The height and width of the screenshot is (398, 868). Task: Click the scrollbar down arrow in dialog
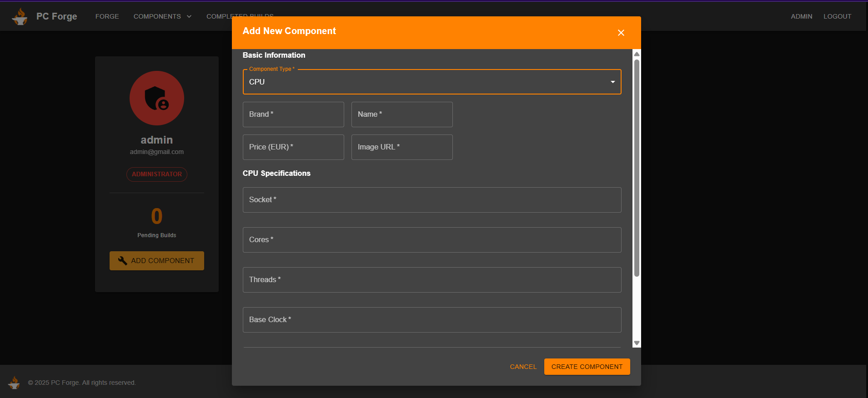[637, 343]
